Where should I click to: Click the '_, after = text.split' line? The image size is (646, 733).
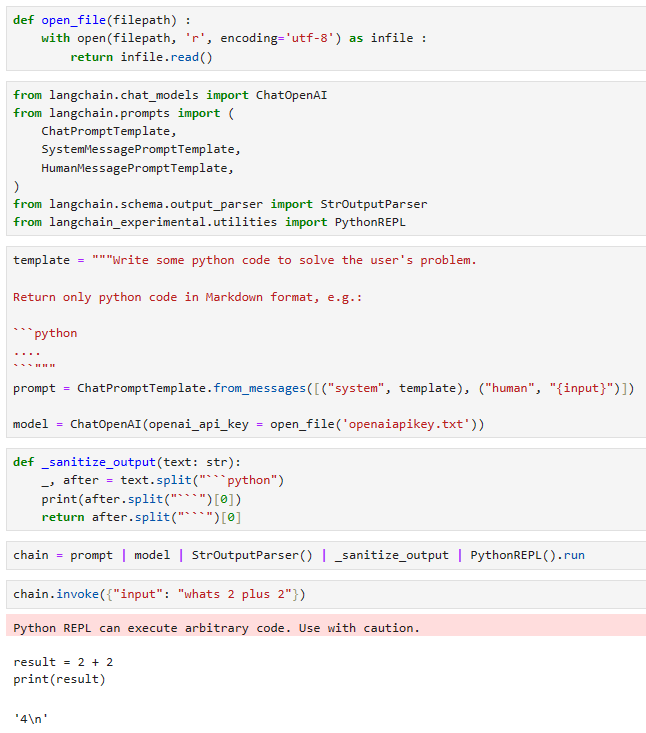(x=163, y=480)
